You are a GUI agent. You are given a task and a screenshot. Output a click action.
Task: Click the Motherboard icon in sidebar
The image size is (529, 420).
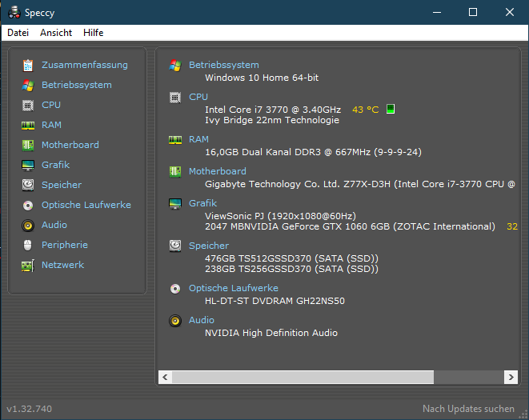(x=28, y=146)
